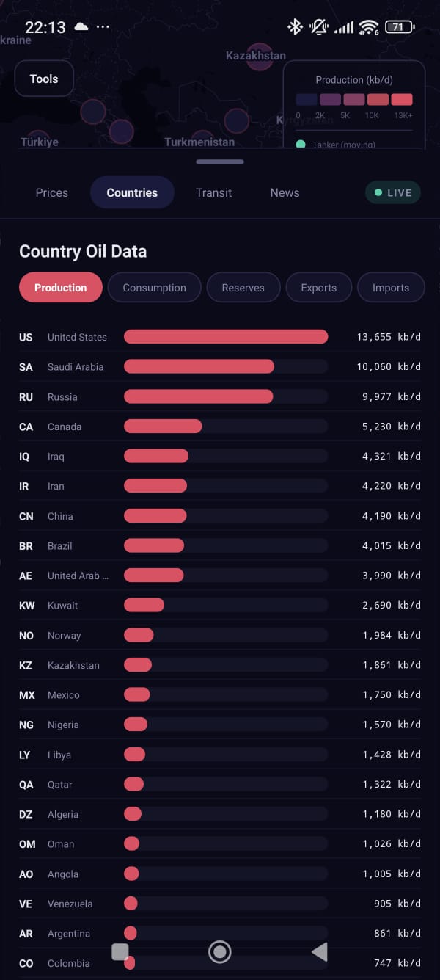The width and height of the screenshot is (440, 980).
Task: Click the Kazakhstan production circle on map
Action: click(259, 58)
